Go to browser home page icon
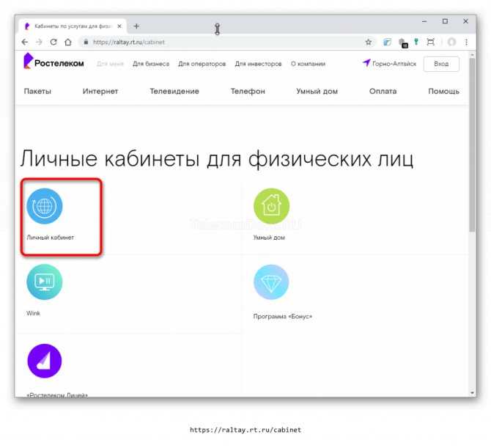491x448 pixels. coord(68,42)
